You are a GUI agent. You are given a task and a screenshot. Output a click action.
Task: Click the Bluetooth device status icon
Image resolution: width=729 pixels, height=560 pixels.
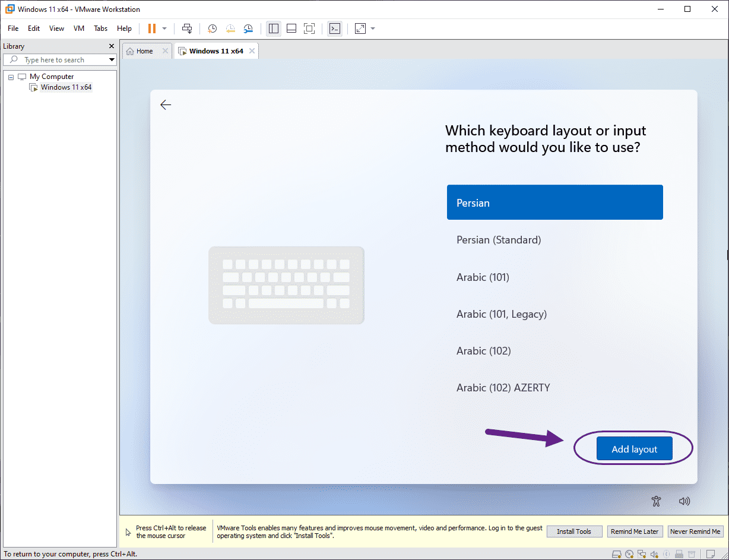tap(666, 554)
